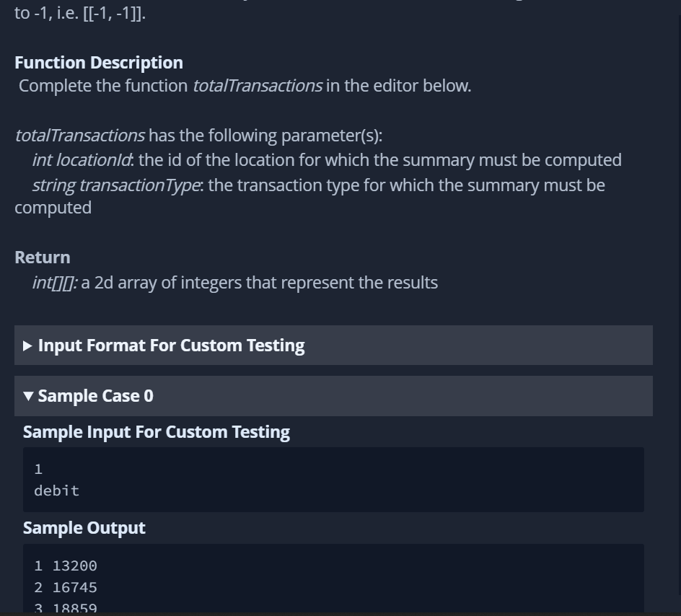This screenshot has width=681, height=616.
Task: Click italic totalTransactions in the Complete sentence
Action: click(x=257, y=86)
